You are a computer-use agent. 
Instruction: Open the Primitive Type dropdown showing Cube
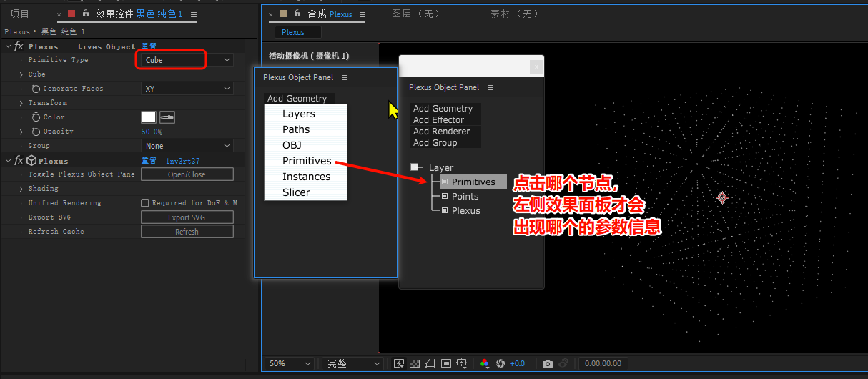tap(187, 60)
